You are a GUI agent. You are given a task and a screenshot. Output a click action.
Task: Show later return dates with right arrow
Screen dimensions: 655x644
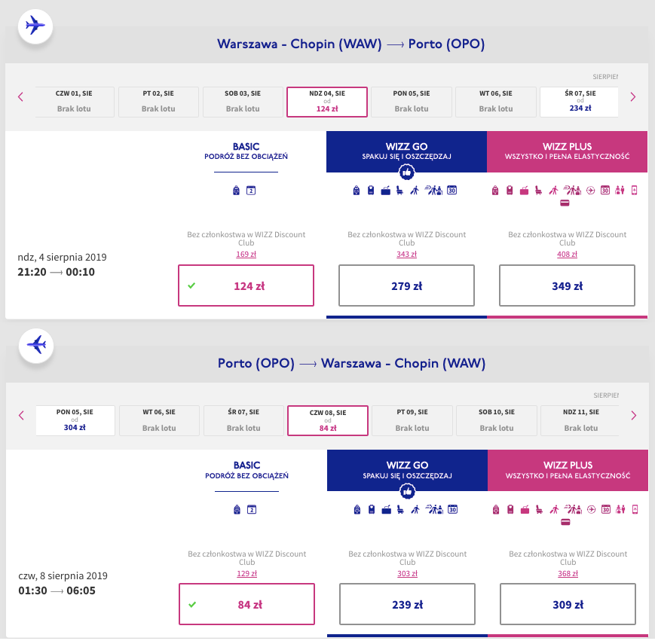(x=634, y=415)
